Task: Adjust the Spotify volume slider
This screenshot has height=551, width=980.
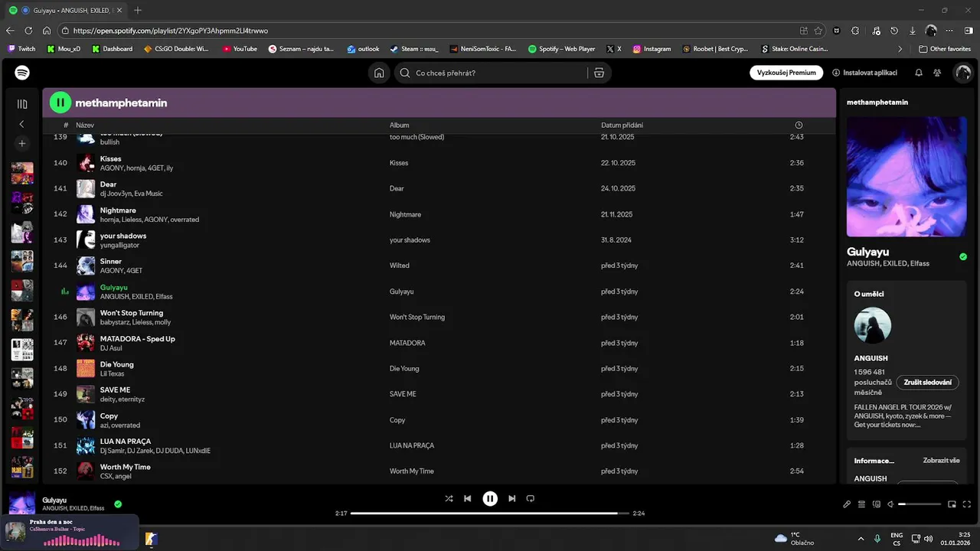Action: pos(920,504)
